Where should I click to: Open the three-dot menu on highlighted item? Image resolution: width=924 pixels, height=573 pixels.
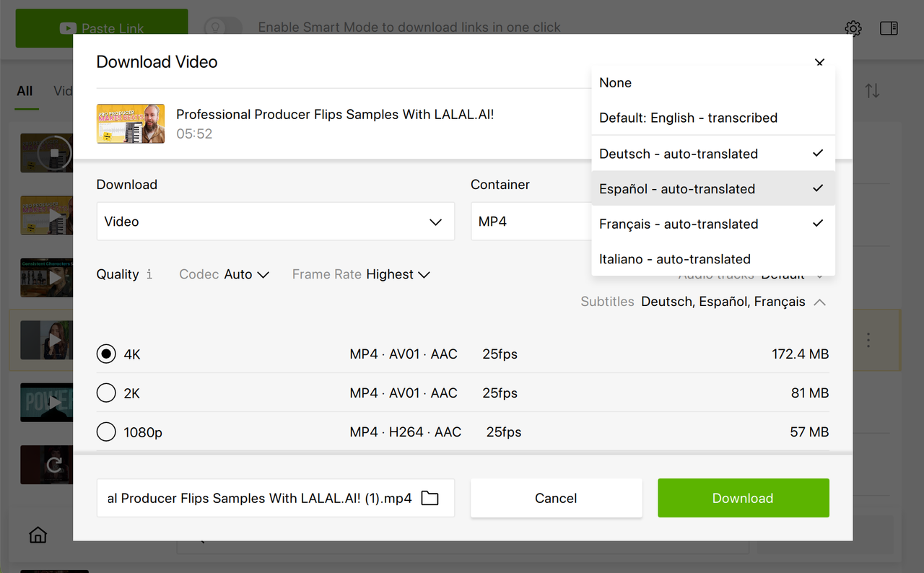868,339
